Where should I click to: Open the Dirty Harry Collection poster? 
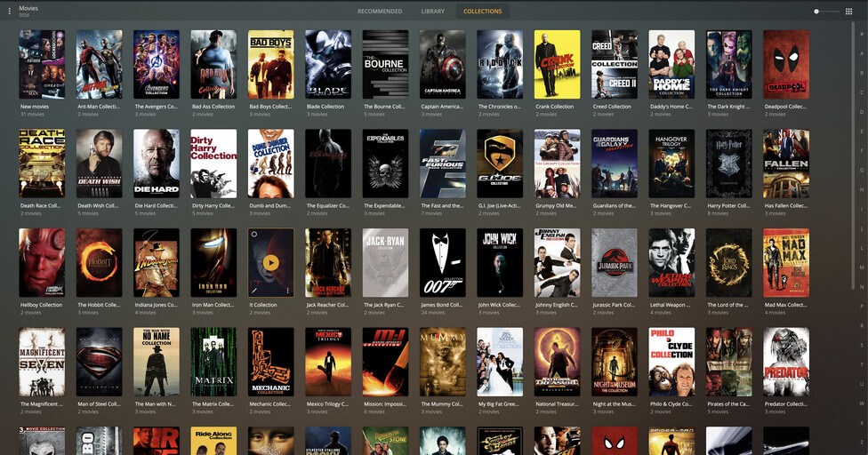point(213,164)
